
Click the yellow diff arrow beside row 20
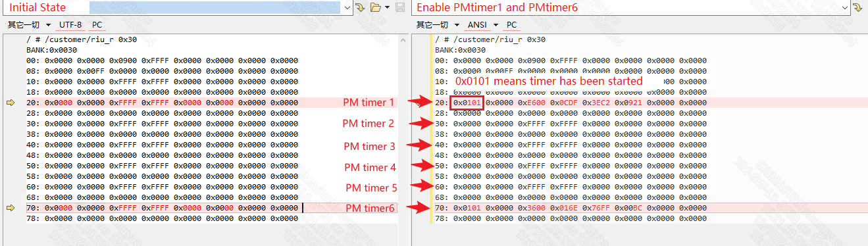tap(11, 103)
